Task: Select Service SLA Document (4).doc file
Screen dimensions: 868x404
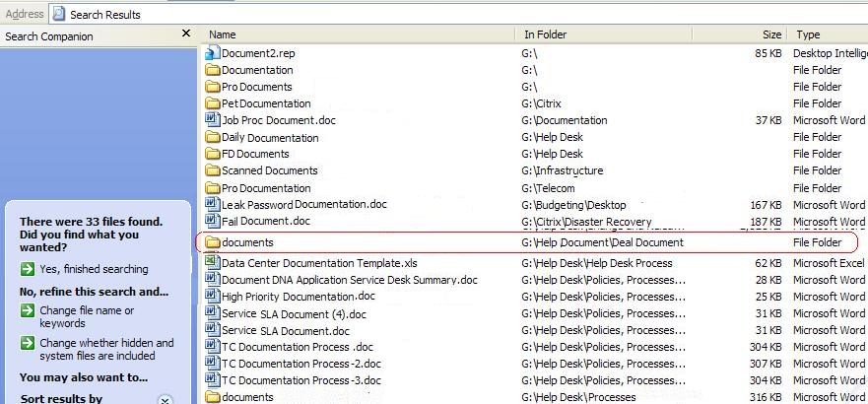Action: coord(293,314)
